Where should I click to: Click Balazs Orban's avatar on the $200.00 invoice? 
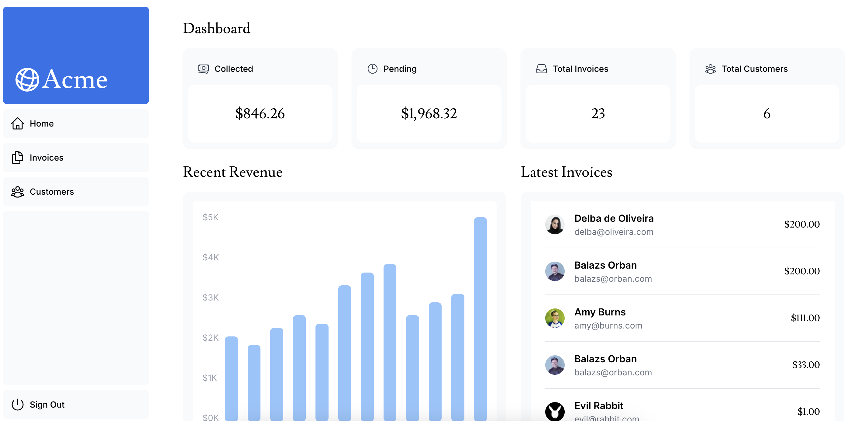coord(555,271)
